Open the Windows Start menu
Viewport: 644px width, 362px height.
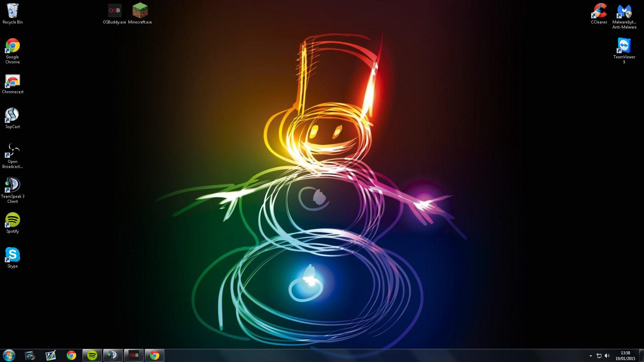[x=9, y=355]
